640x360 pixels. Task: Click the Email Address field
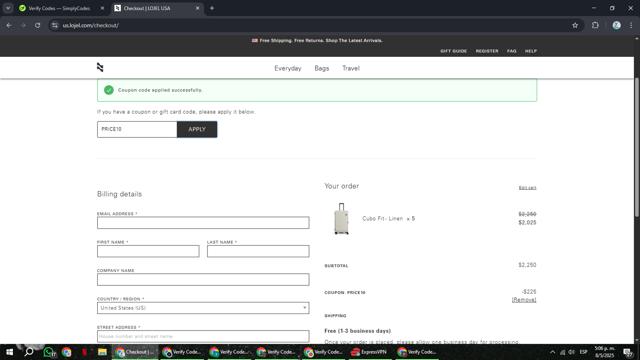pyautogui.click(x=203, y=222)
